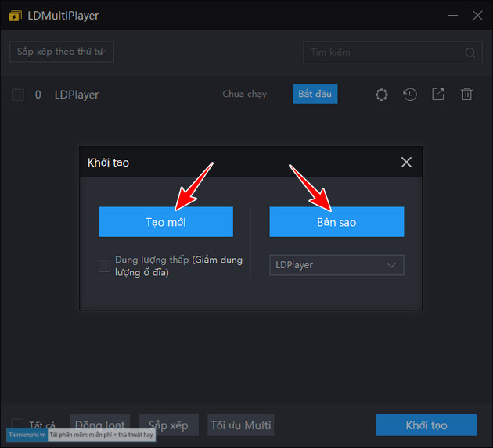The width and height of the screenshot is (493, 448).
Task: Select the LDPlayer instance name text
Action: tap(77, 95)
